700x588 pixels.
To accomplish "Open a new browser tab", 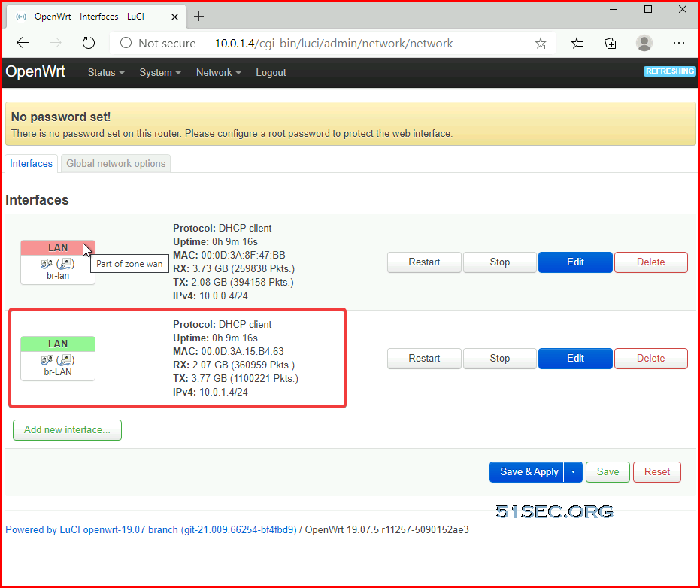I will pyautogui.click(x=199, y=17).
